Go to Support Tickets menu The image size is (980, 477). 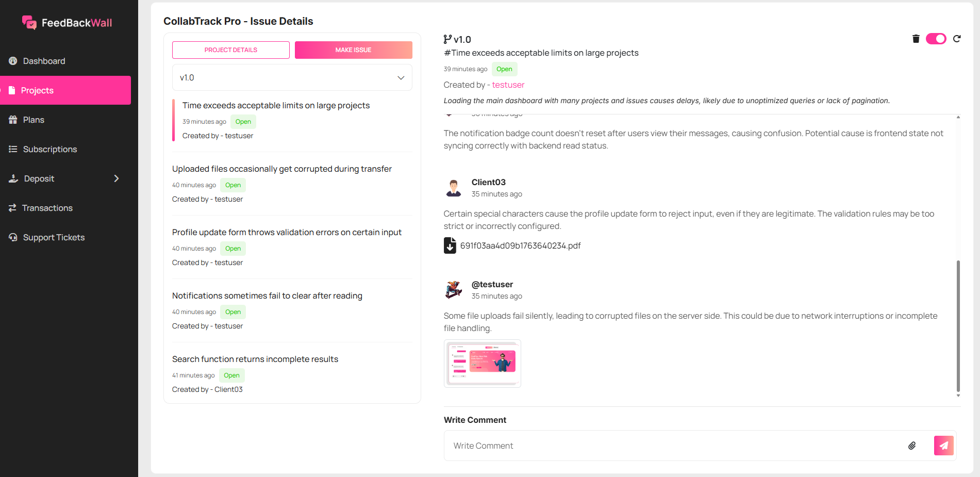[x=54, y=237]
